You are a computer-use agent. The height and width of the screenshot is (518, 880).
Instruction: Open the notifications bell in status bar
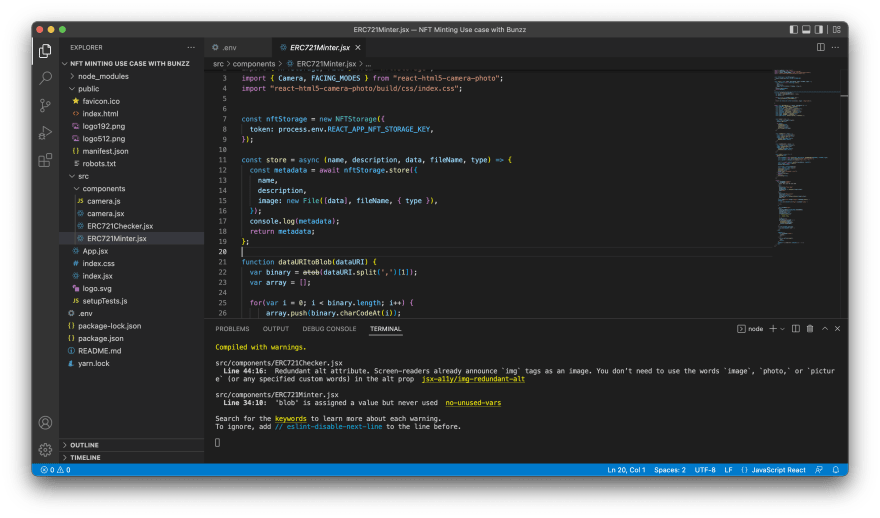836,470
